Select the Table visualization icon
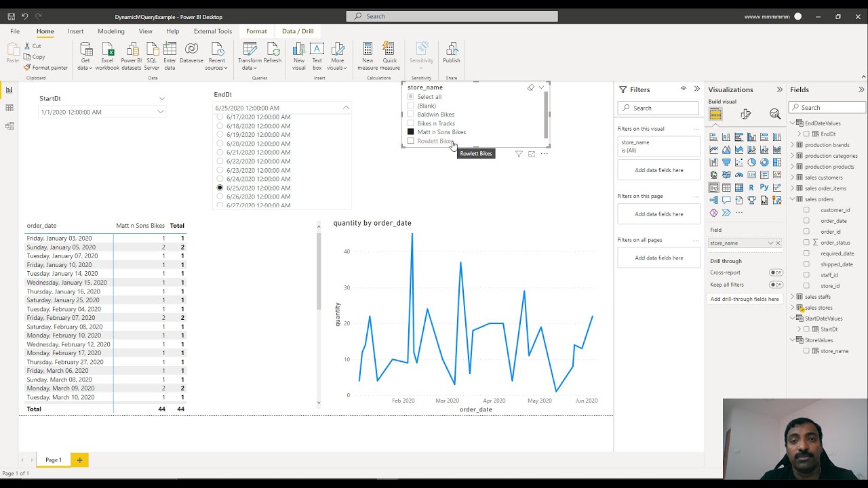Screen dimensions: 868x488 coord(726,188)
